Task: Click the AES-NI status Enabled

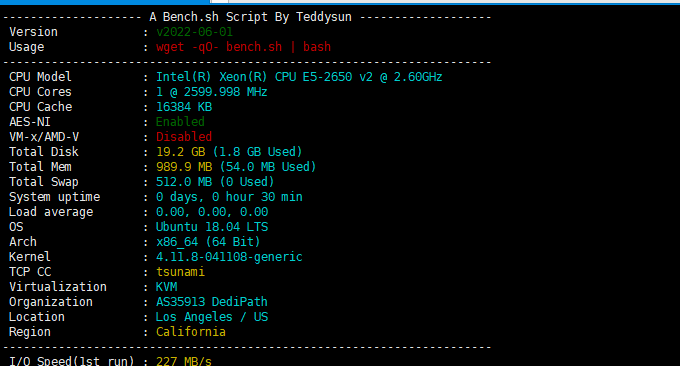Action: pyautogui.click(x=180, y=122)
